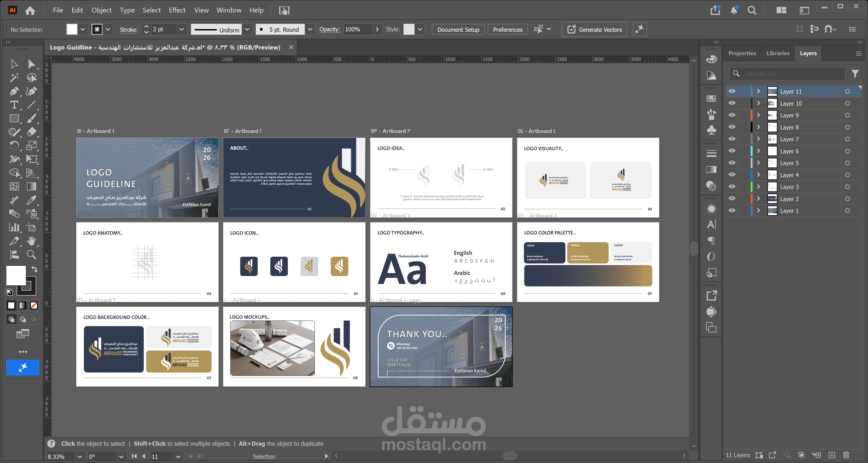Open the File menu
The image size is (868, 463).
pos(58,10)
